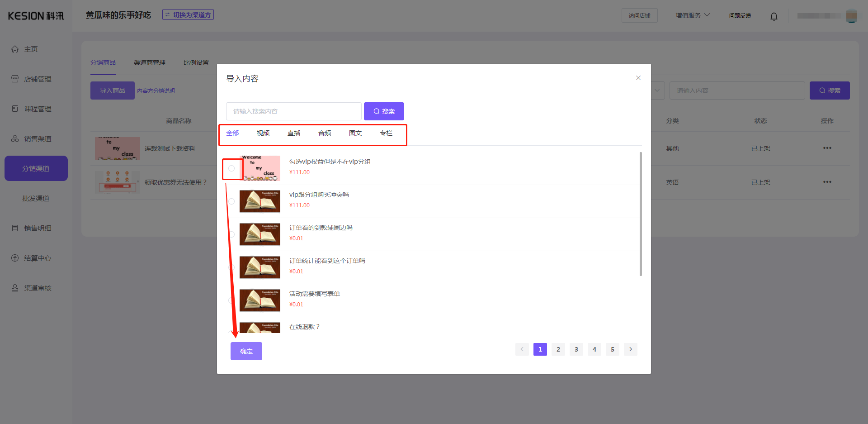868x424 pixels.
Task: Click the dialog list scrollbar
Action: pyautogui.click(x=641, y=214)
